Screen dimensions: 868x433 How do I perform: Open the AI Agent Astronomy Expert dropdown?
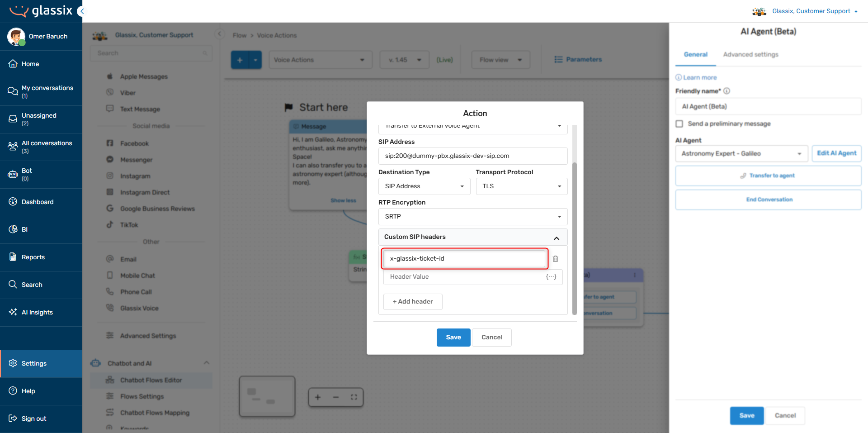(741, 154)
